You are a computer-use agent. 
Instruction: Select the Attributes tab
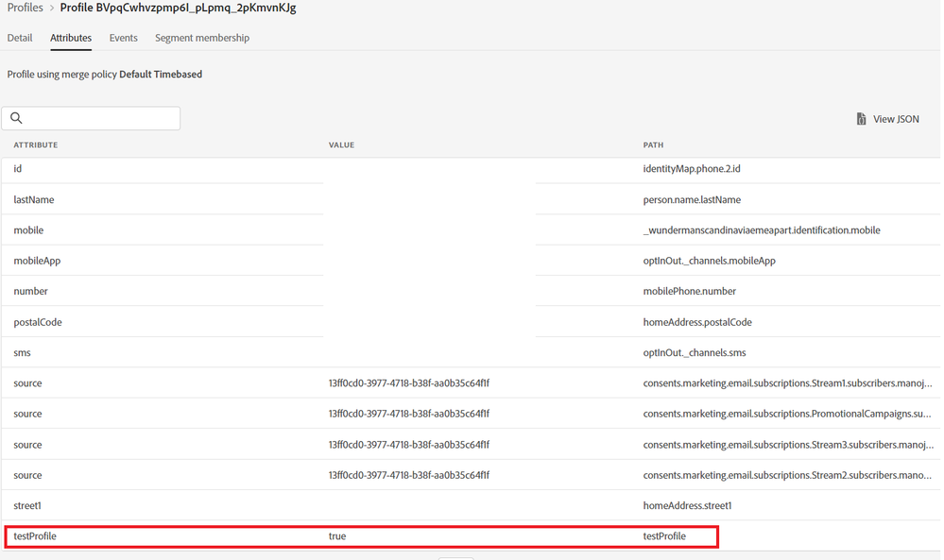71,38
